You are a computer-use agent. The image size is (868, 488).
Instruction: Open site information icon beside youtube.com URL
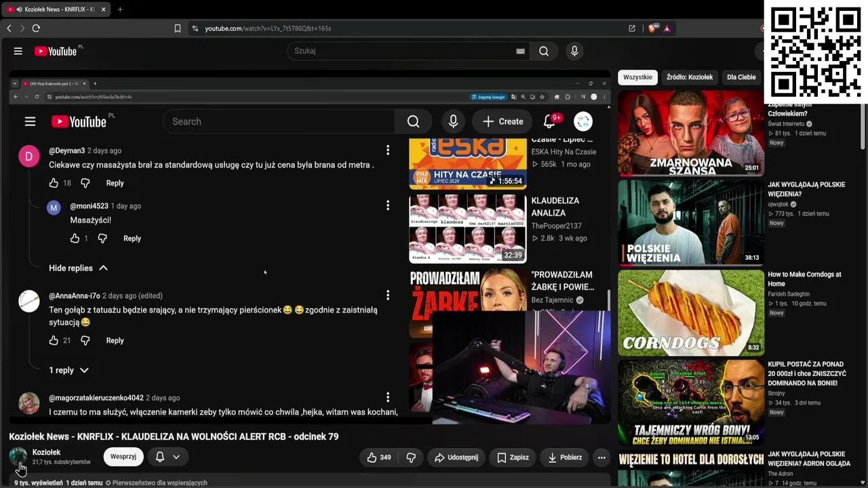(195, 28)
